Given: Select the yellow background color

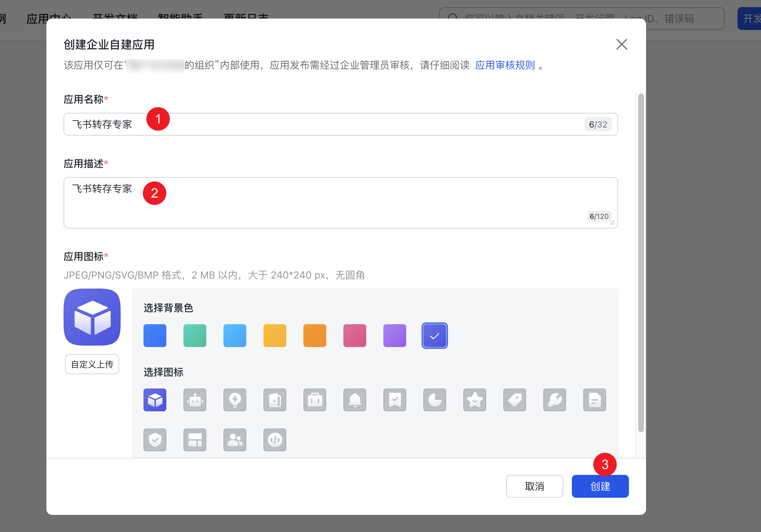Looking at the screenshot, I should [x=275, y=336].
